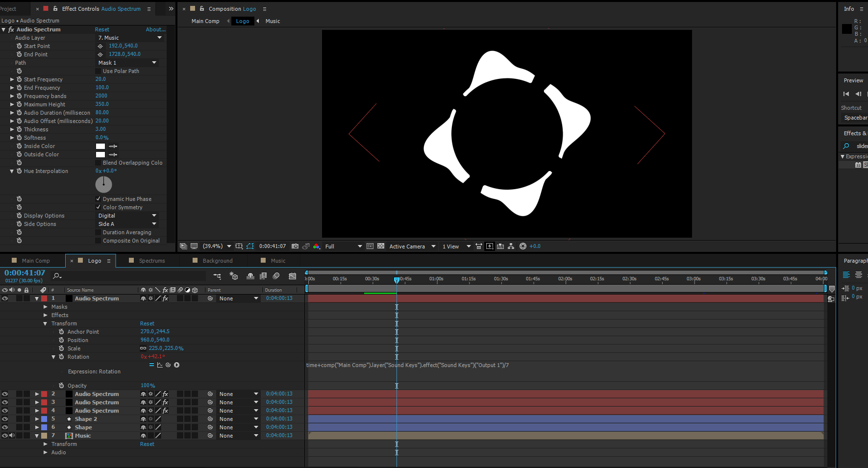Enable the Use Polar Path checkbox

[x=99, y=71]
